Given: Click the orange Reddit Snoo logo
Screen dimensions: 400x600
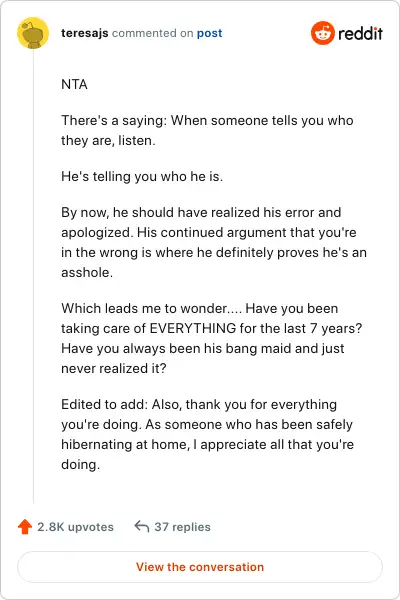Looking at the screenshot, I should [x=323, y=33].
